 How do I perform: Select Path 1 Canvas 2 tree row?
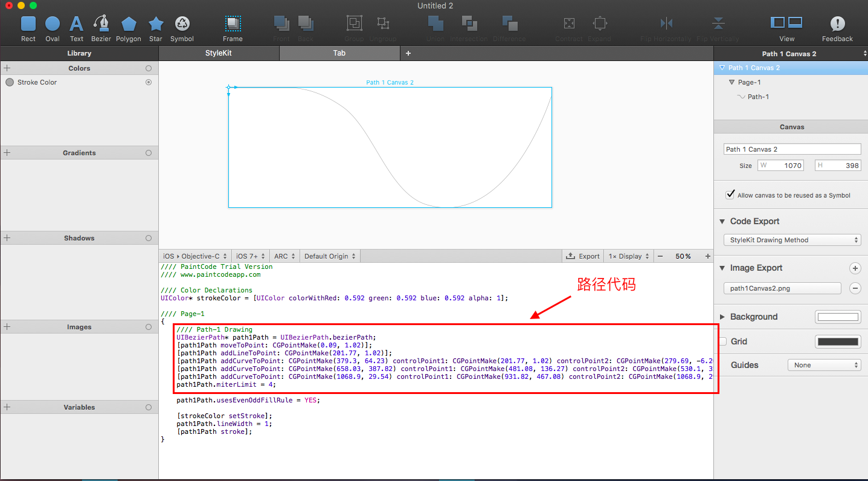(791, 68)
